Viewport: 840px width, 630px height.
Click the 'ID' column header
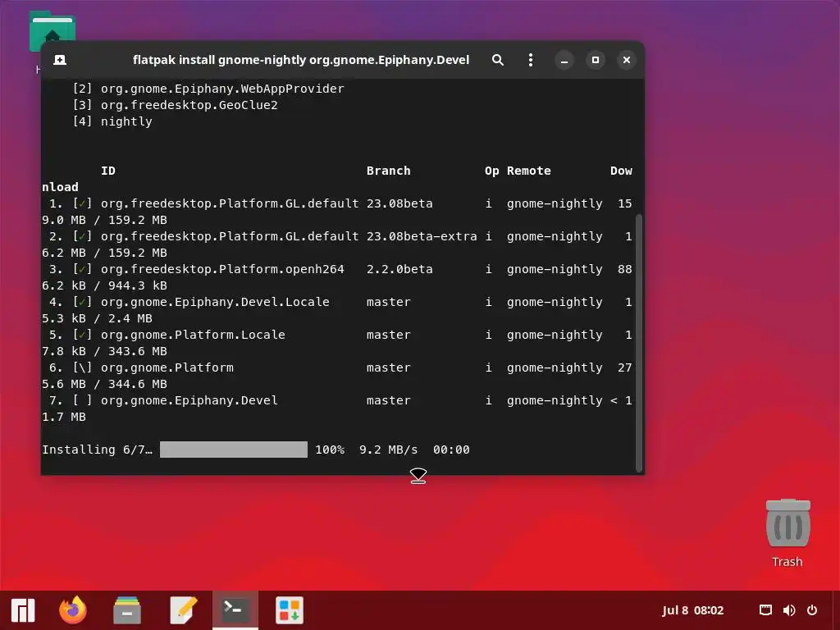click(108, 171)
